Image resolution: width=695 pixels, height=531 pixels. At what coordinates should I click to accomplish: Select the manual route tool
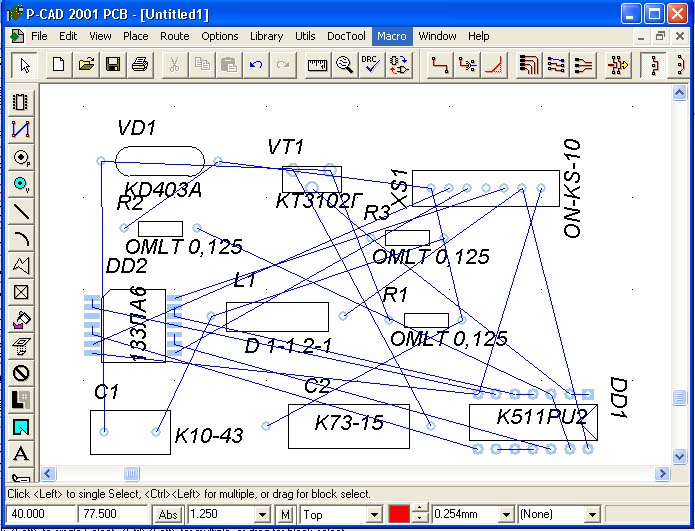[440, 65]
